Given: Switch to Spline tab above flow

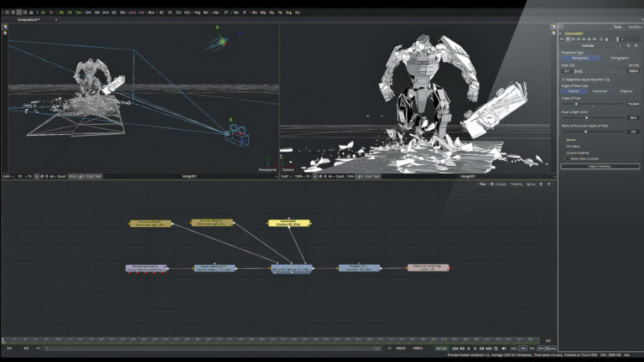Looking at the screenshot, I should [x=531, y=184].
